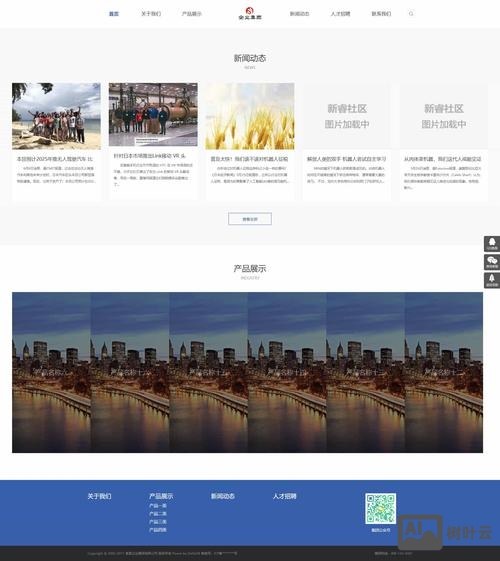Open the last 新睿社区 图片加载中 placeholder image
This screenshot has width=500, height=561.
point(443,116)
